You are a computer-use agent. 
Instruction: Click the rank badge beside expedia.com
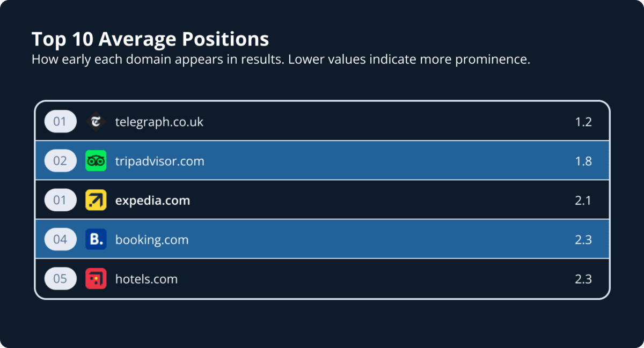(60, 200)
